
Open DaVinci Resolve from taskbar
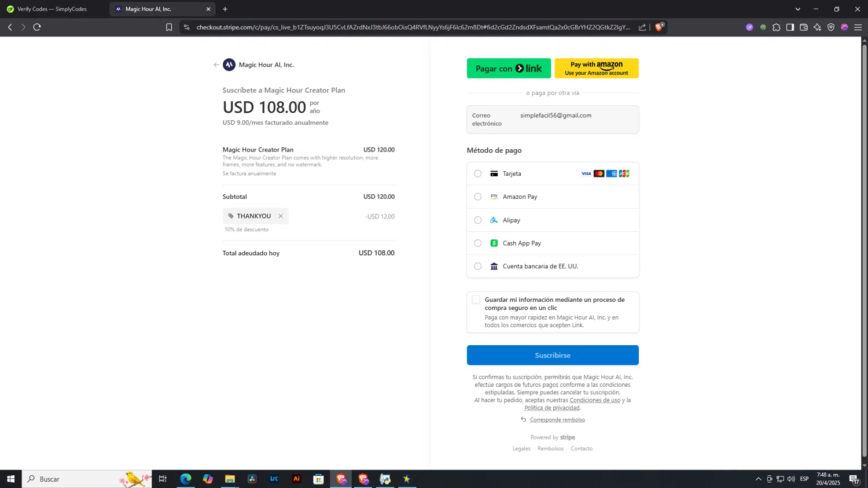[x=252, y=479]
